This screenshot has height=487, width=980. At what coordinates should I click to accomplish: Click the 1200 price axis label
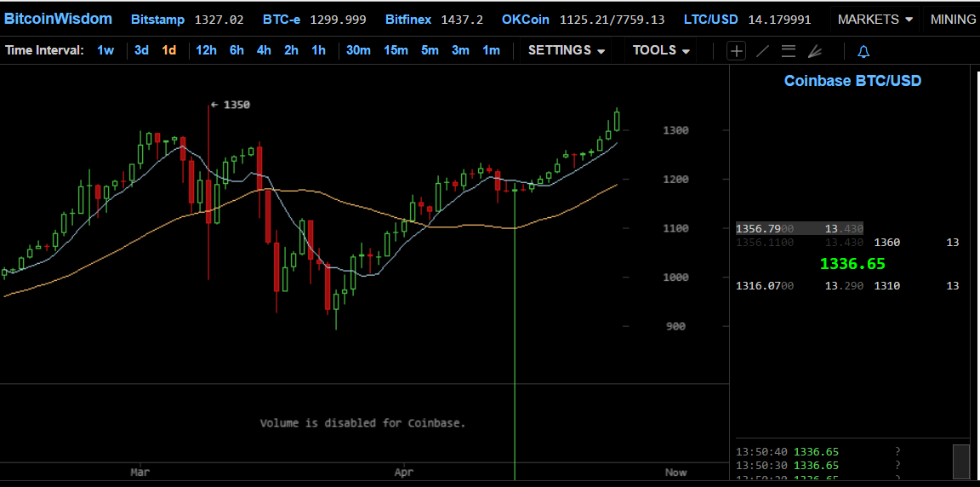(675, 180)
